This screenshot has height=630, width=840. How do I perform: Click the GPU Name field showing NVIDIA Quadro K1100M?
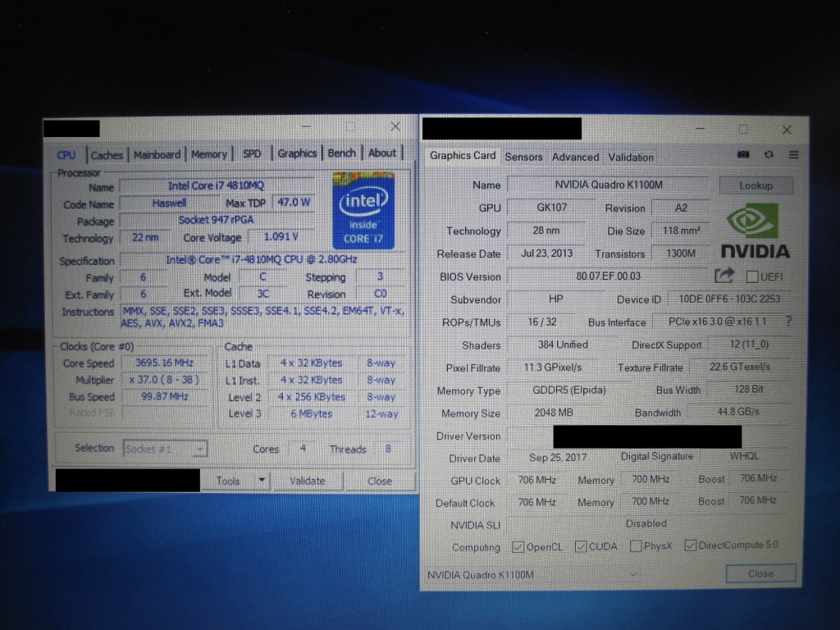(x=609, y=185)
